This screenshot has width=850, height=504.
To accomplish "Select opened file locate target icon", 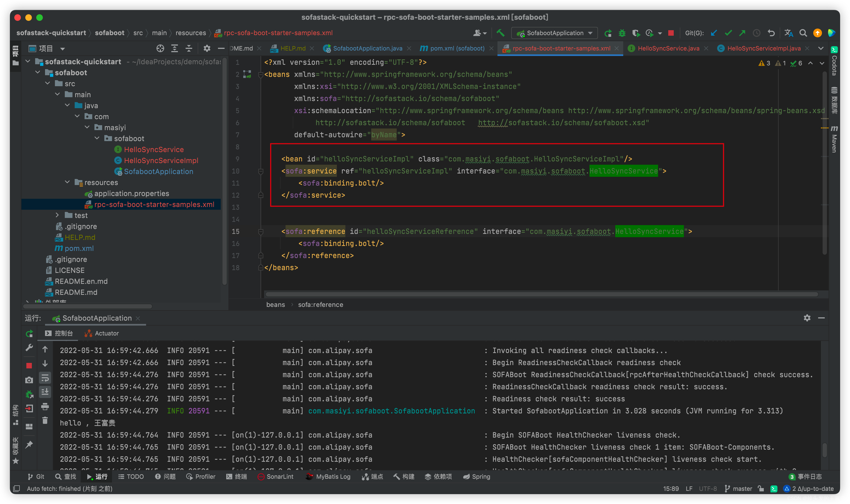I will point(160,48).
